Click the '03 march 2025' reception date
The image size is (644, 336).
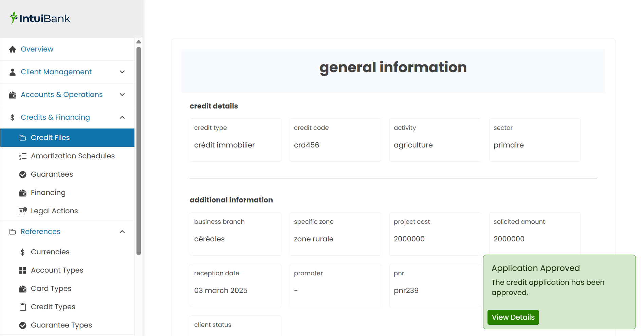221,291
